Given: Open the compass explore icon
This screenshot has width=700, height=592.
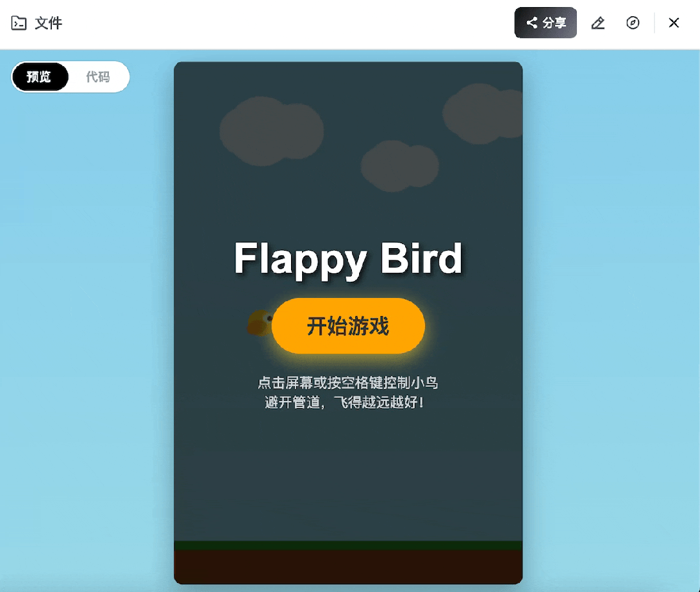Looking at the screenshot, I should tap(633, 23).
